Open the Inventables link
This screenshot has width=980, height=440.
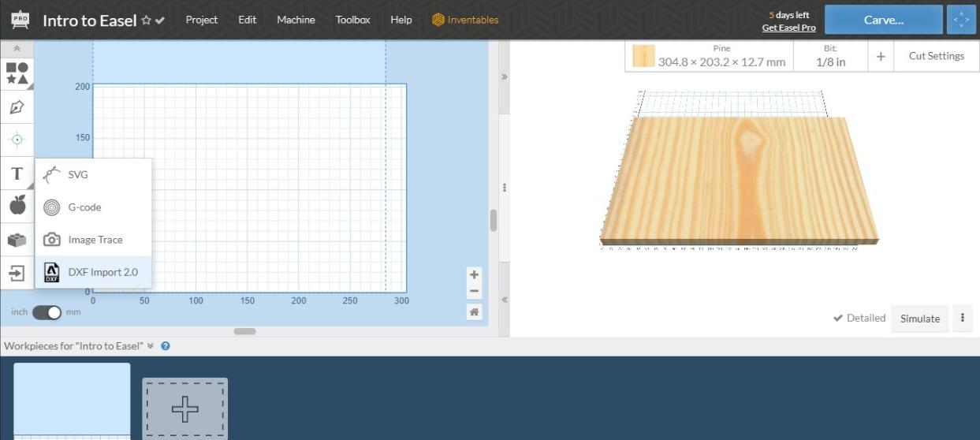(465, 20)
